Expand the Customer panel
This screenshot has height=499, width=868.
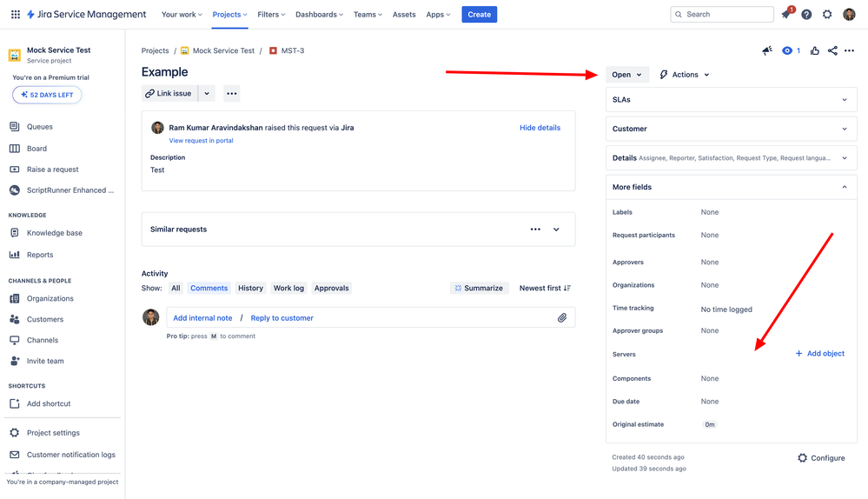(732, 129)
